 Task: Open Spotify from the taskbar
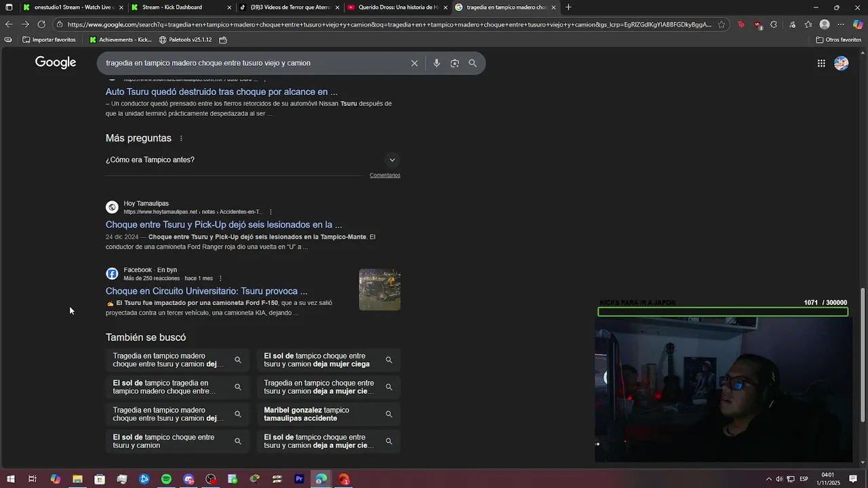coord(166,479)
